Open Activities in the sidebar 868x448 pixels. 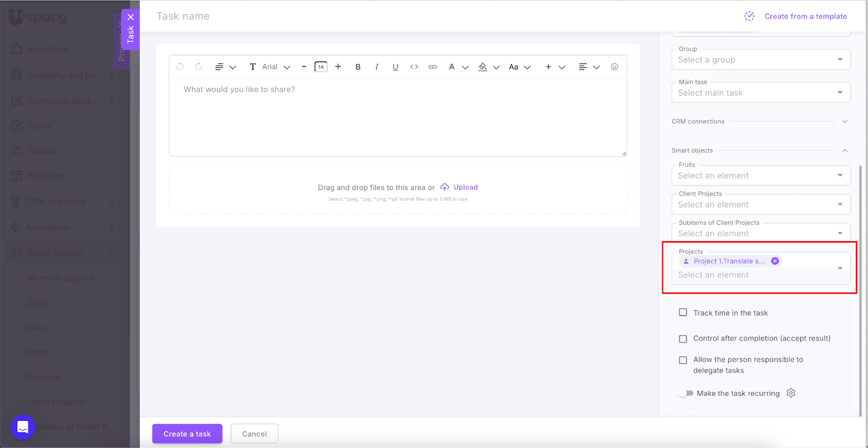46,175
